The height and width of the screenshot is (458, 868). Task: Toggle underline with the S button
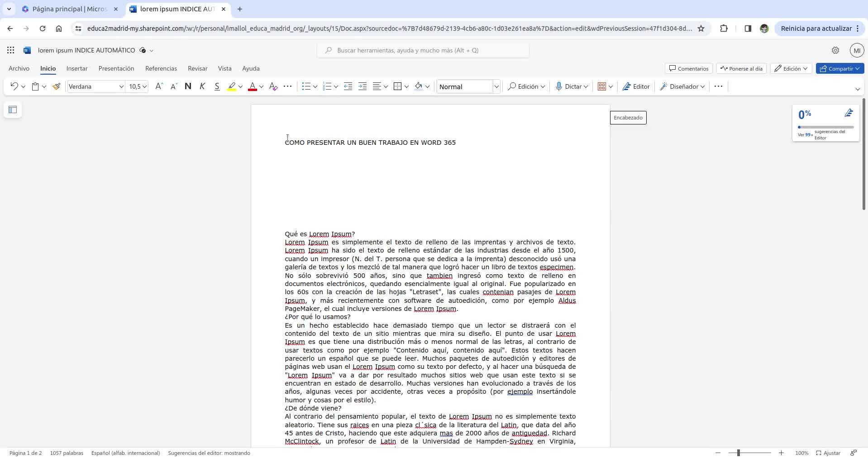pyautogui.click(x=217, y=86)
